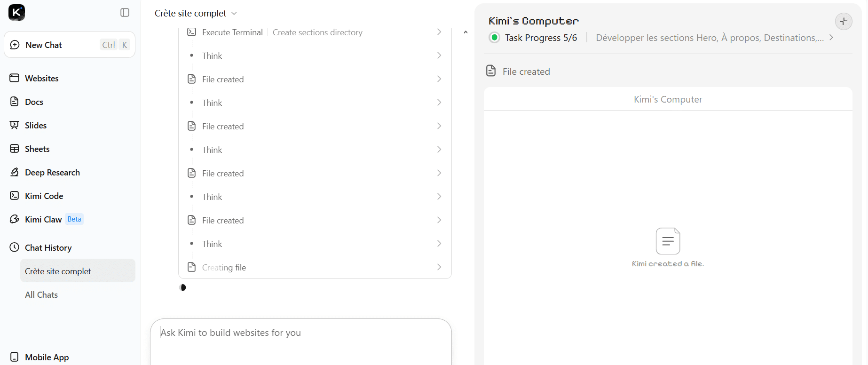Click the Kimi logo icon
Screen dimensions: 868x365
tap(17, 12)
